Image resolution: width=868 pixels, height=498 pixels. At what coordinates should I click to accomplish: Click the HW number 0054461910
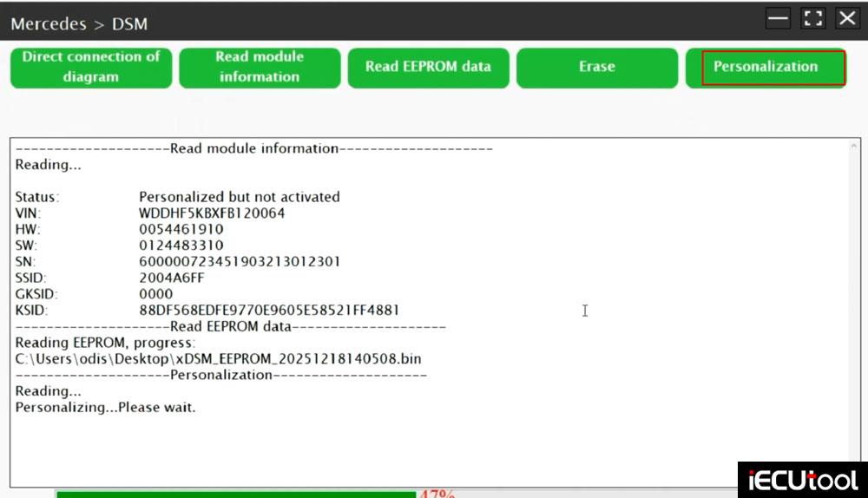coord(181,229)
